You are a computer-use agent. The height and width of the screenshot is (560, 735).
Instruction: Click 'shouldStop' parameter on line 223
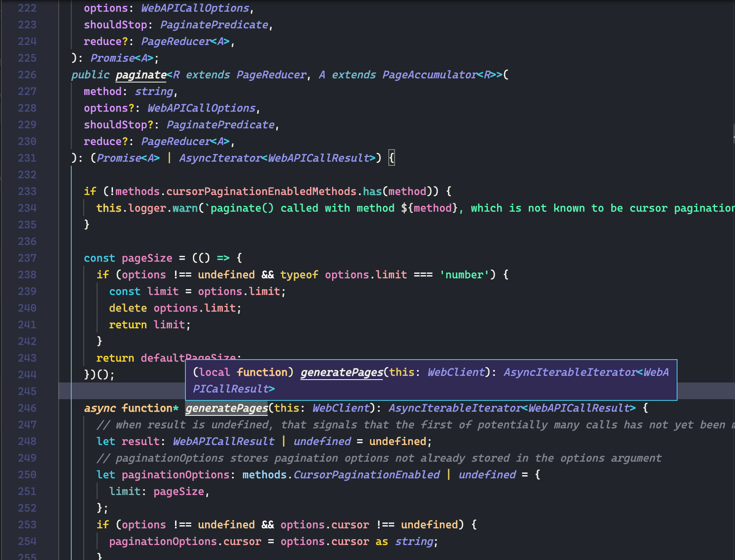[115, 25]
